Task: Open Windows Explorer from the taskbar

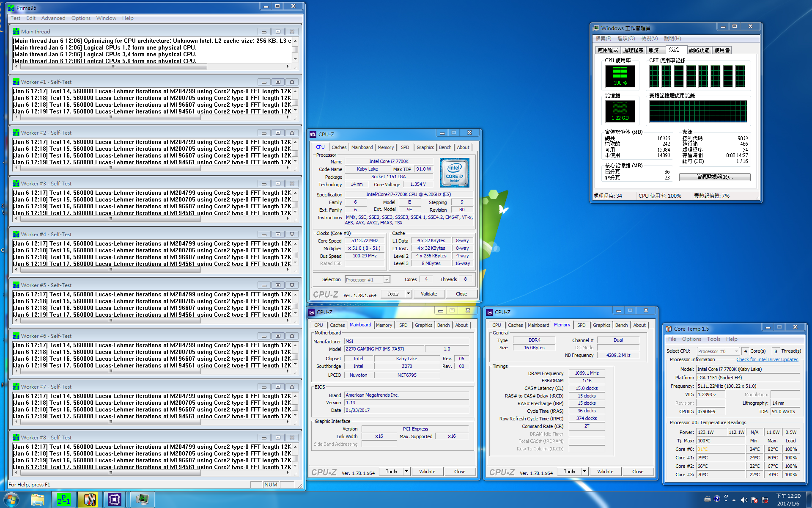Action: tap(38, 500)
